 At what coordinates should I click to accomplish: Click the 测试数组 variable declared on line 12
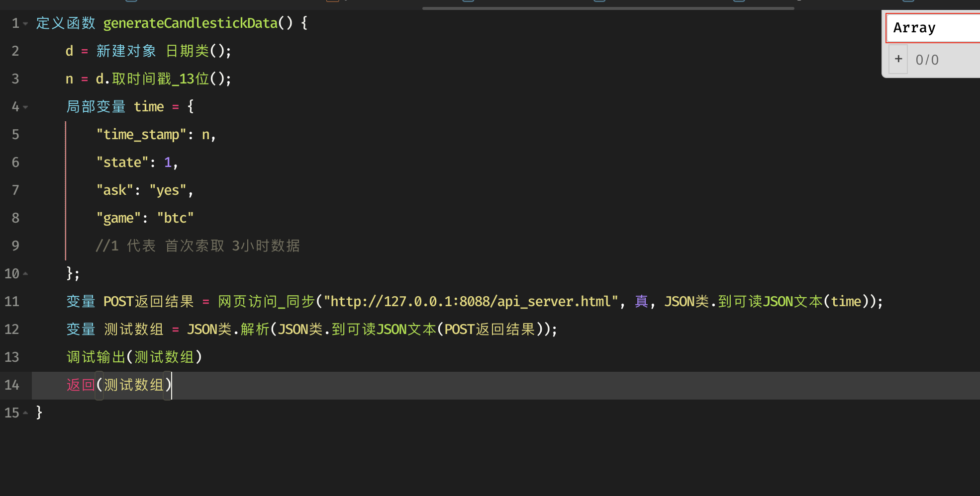pyautogui.click(x=134, y=330)
